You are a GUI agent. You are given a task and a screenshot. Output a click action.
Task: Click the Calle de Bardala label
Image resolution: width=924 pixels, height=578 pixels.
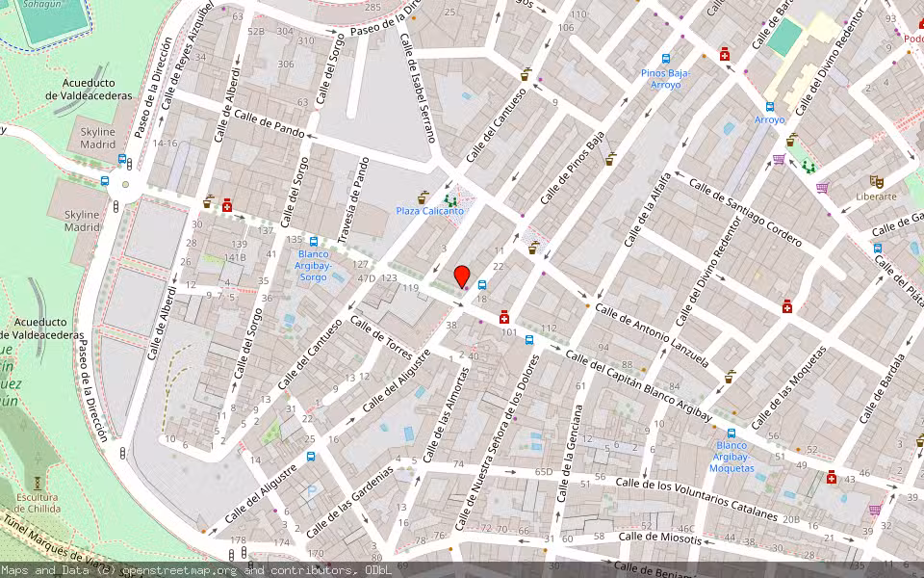tap(883, 388)
